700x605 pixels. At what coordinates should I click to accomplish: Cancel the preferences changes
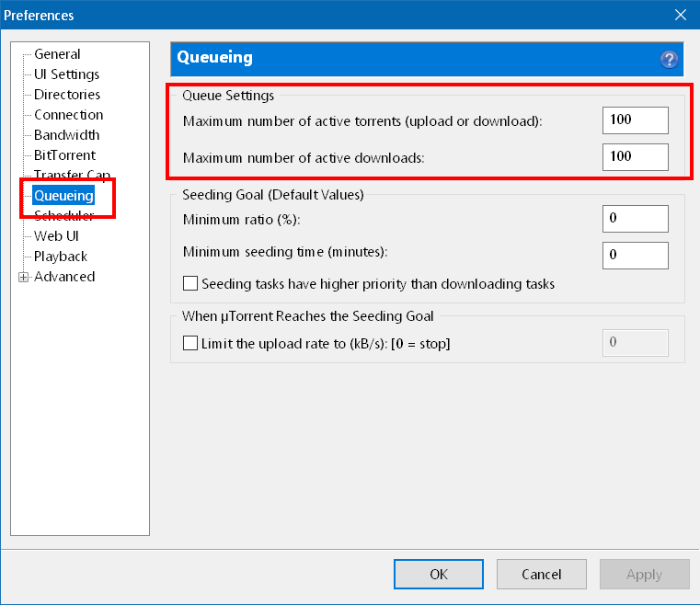pos(541,575)
